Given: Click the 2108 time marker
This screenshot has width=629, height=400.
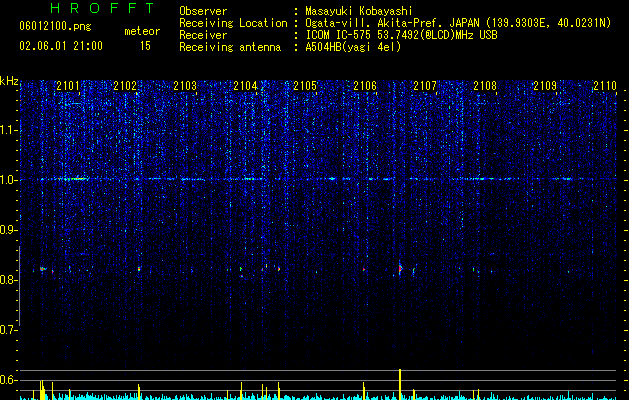Looking at the screenshot, I should click(x=485, y=86).
